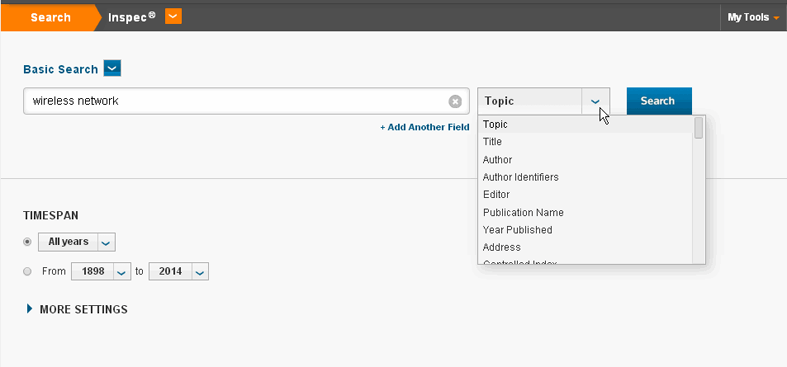Viewport: 787px width, 367px height.
Task: Collapse the Topic field selector arrow
Action: (x=595, y=101)
